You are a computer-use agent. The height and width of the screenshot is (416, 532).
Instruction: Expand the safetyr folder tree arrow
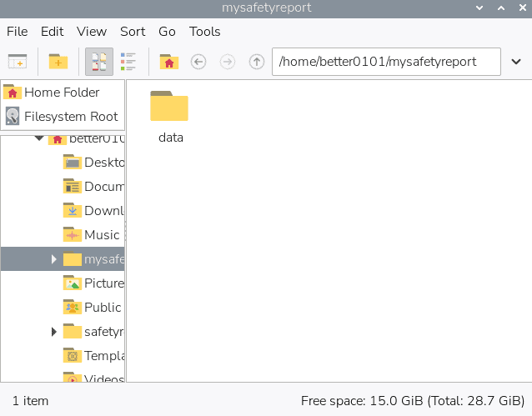54,332
